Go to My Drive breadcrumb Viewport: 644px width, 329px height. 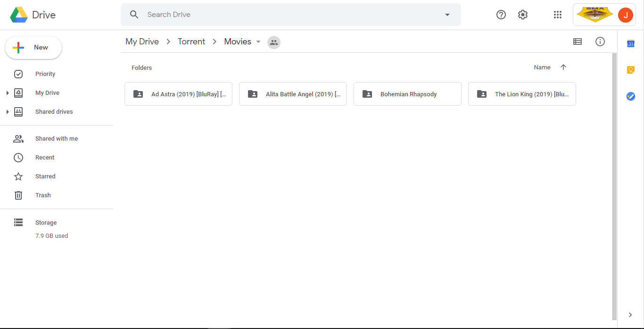[142, 42]
